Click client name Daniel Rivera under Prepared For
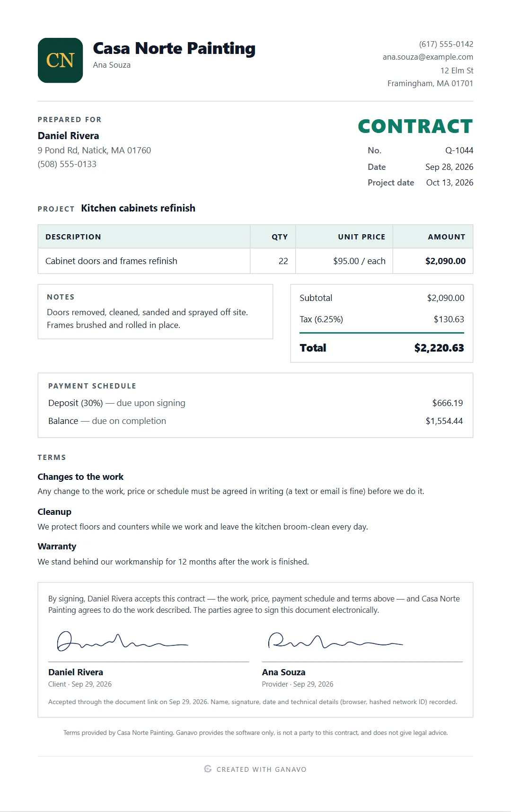511x812 pixels. coord(69,136)
